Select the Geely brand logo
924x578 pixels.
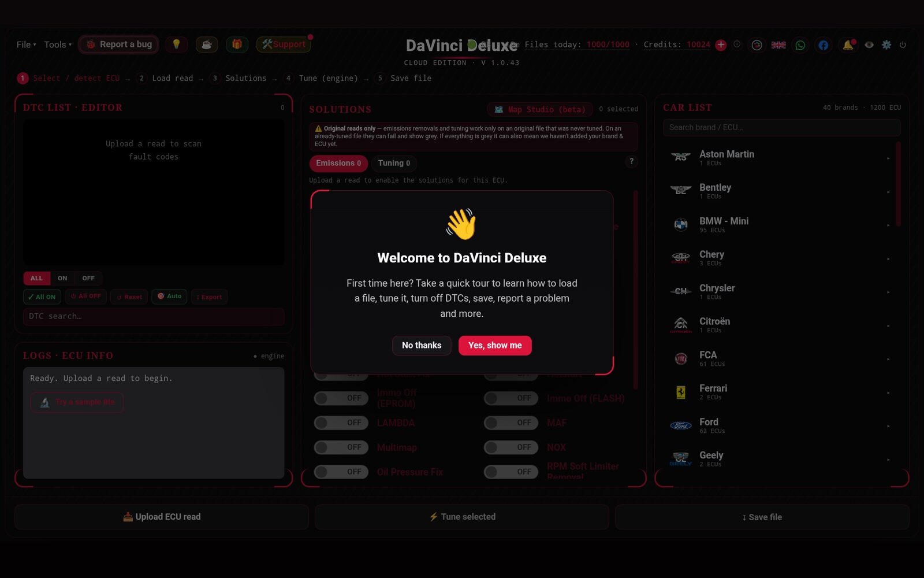681,459
